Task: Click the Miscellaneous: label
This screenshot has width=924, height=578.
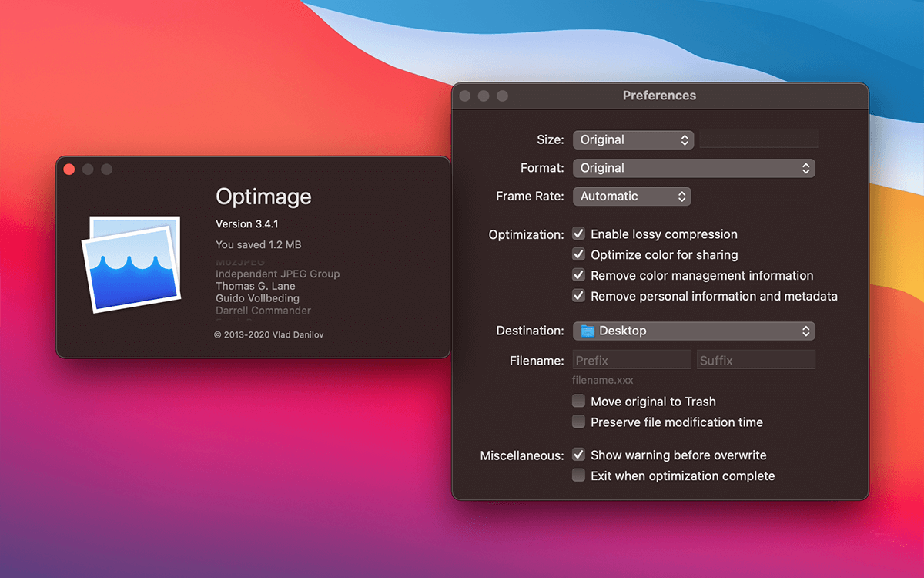Action: tap(522, 455)
